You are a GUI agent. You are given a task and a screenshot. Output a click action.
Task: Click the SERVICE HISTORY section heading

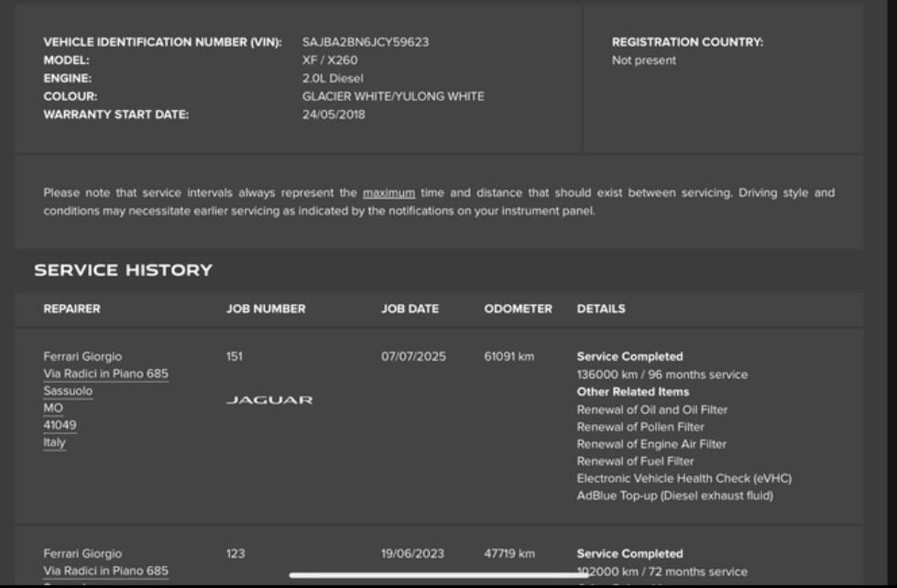pos(123,270)
